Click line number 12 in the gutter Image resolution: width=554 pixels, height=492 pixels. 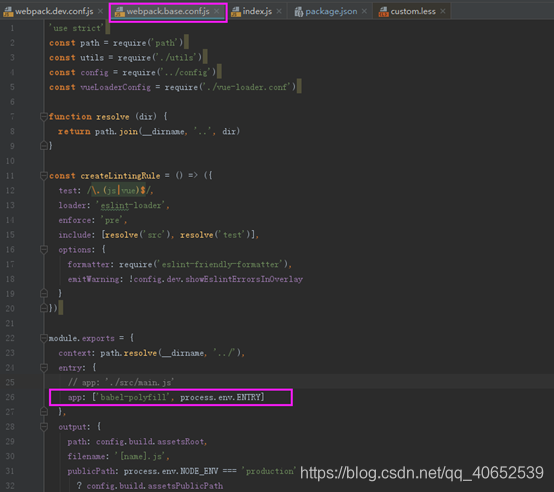click(x=10, y=190)
